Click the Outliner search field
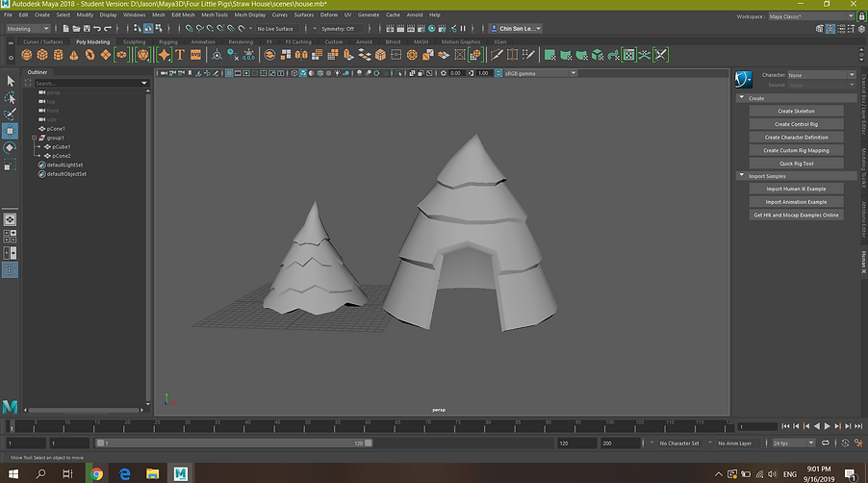Screen dimensions: 868x483 click(x=91, y=83)
